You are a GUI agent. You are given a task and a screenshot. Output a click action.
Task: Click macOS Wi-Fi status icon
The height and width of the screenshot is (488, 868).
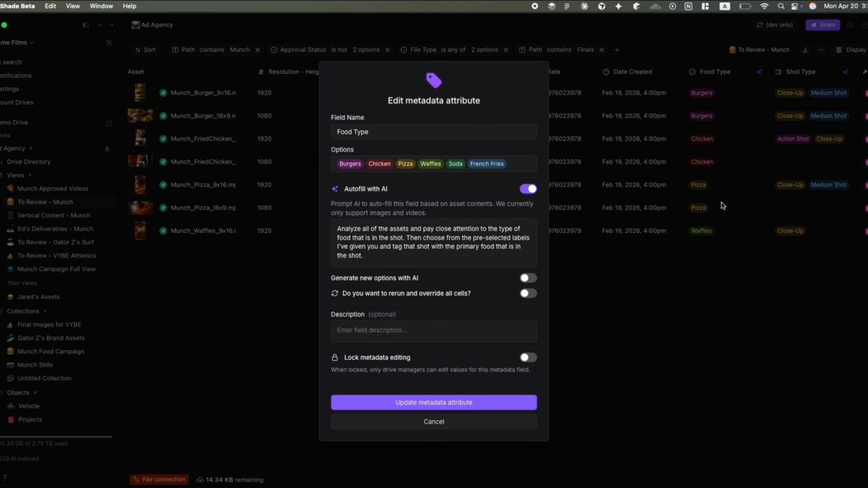tap(764, 6)
